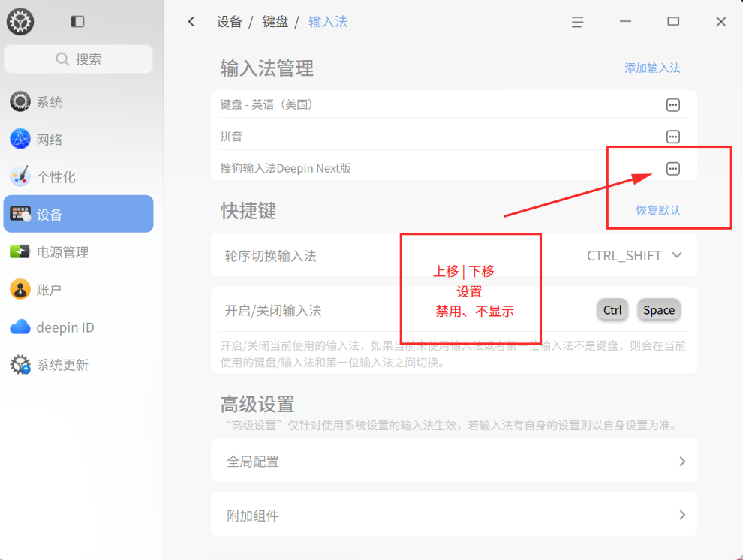Click the 开启/关闭输入法 label
Screen dimensions: 743x560
coord(273,311)
